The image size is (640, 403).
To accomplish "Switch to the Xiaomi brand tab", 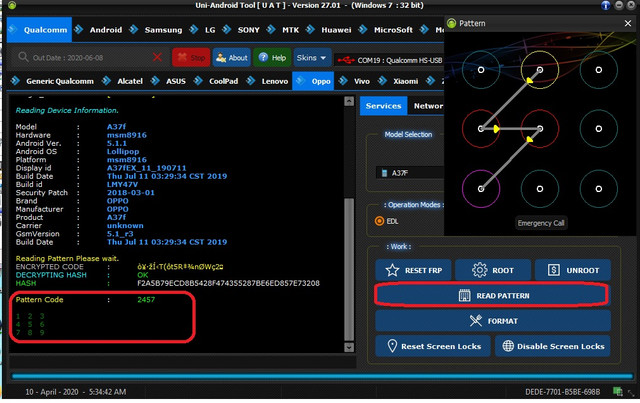I will (x=405, y=81).
